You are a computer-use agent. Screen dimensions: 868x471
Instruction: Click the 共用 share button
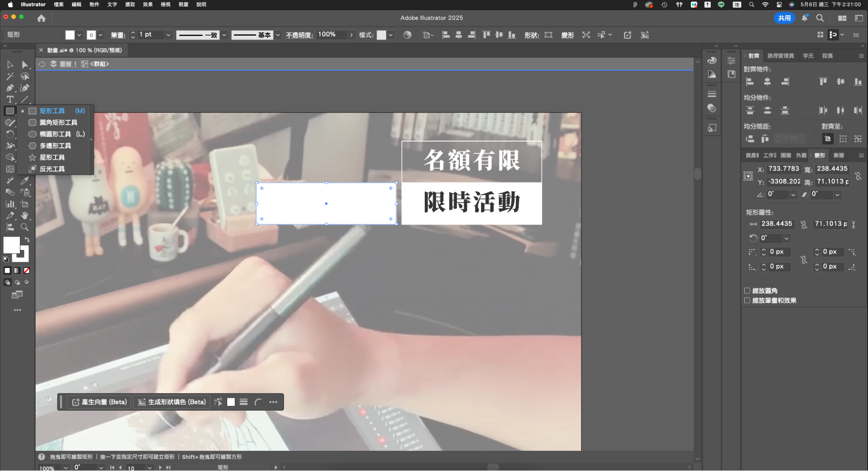(784, 18)
